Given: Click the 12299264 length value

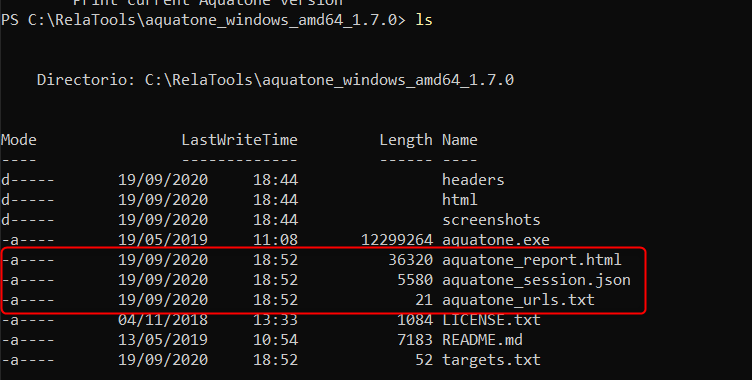Looking at the screenshot, I should (397, 240).
